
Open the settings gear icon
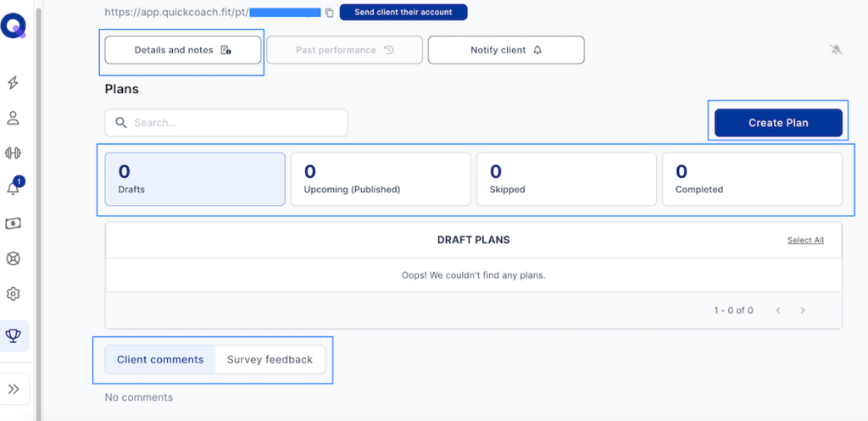click(x=13, y=294)
